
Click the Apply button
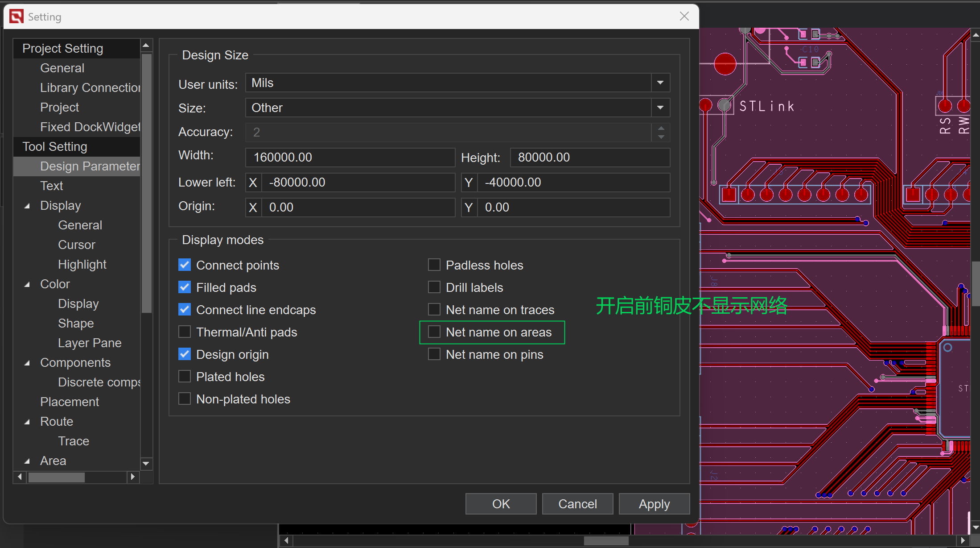coord(654,504)
